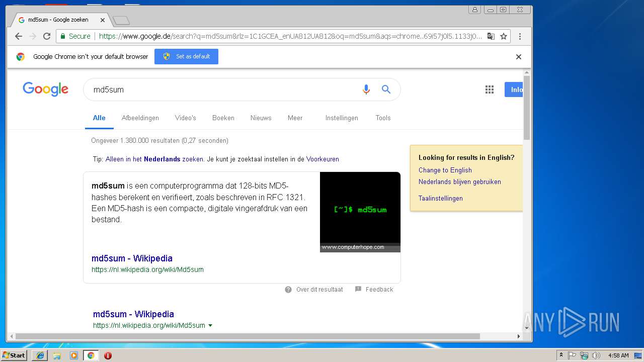The width and height of the screenshot is (644, 362).
Task: Open Windows Explorer folder in taskbar
Action: pyautogui.click(x=57, y=355)
